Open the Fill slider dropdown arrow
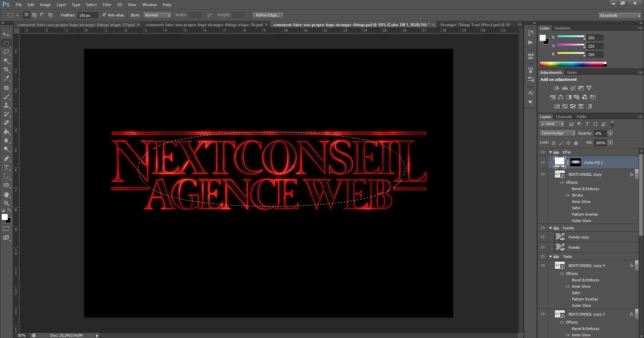644x338 pixels. click(610, 143)
